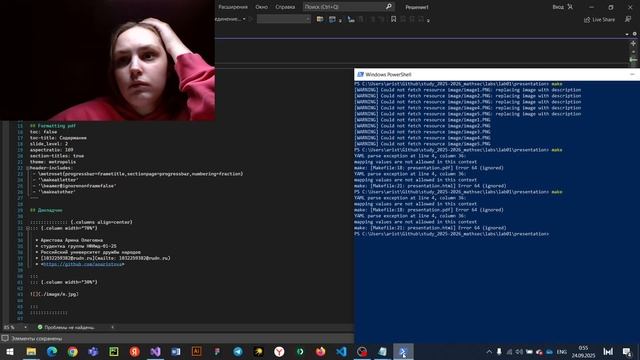Open the github.com link in the editor
The width and height of the screenshot is (640, 360).
pyautogui.click(x=83, y=264)
